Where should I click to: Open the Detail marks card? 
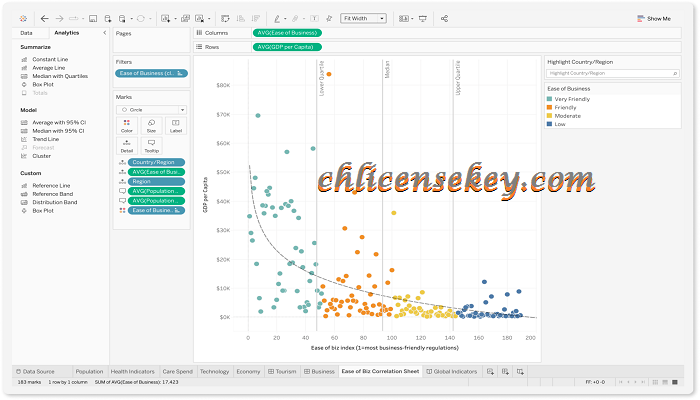pyautogui.click(x=127, y=146)
